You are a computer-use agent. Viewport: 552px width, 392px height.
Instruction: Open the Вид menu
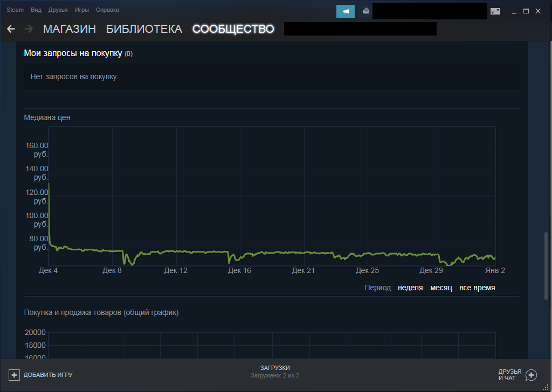[36, 10]
